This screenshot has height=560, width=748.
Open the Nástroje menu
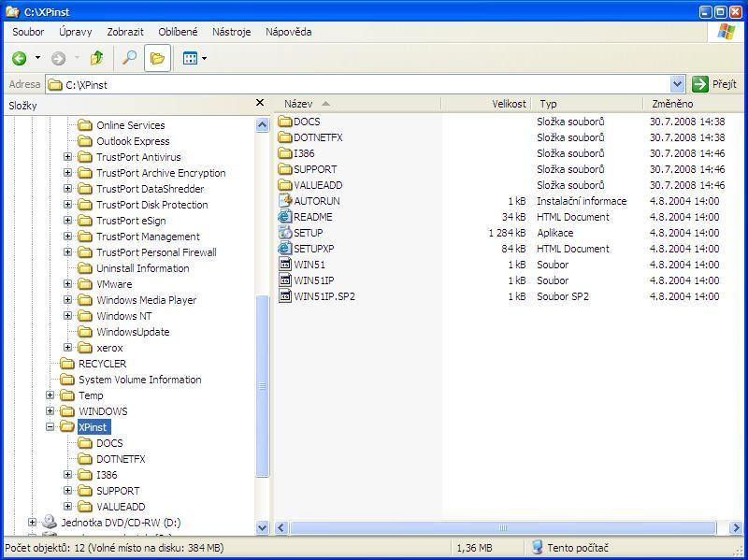pos(231,32)
